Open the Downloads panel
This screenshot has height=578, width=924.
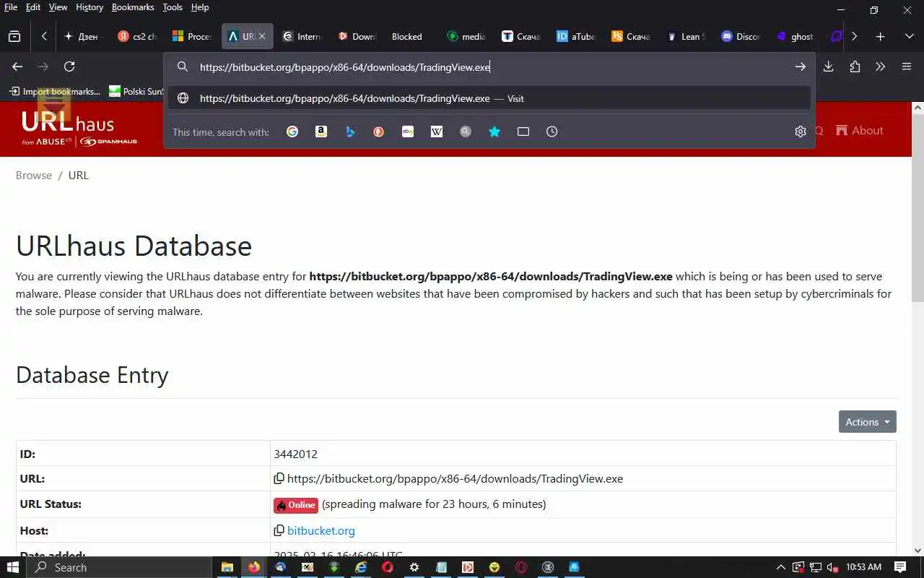(829, 66)
